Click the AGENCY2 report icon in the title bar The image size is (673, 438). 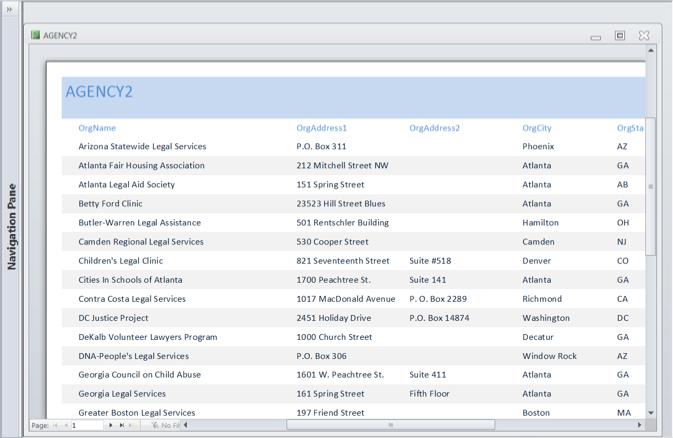pyautogui.click(x=35, y=35)
